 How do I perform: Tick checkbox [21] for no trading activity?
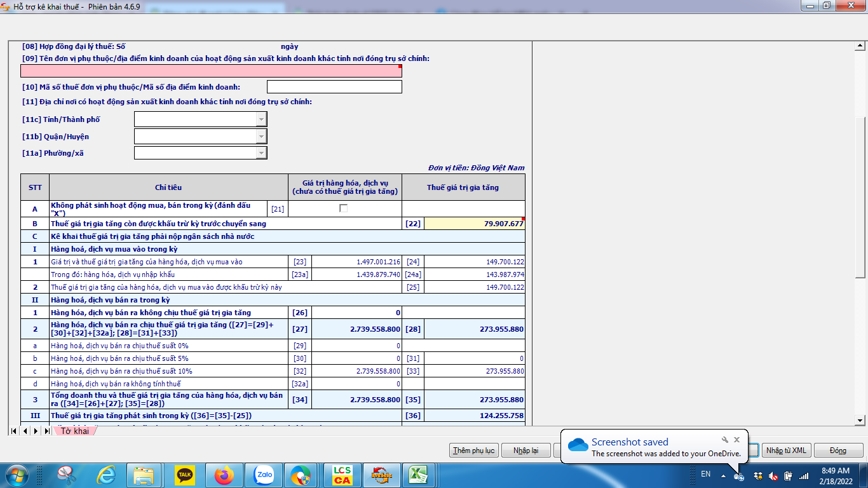click(344, 208)
